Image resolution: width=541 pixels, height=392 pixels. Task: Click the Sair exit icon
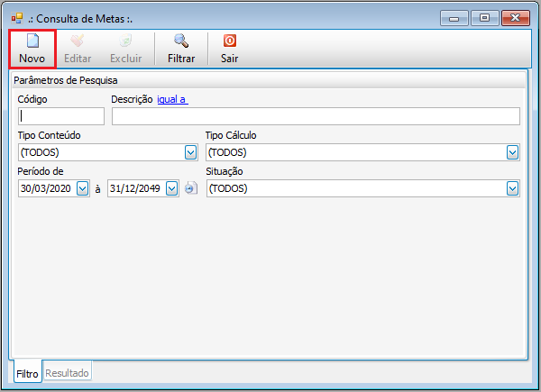click(229, 41)
